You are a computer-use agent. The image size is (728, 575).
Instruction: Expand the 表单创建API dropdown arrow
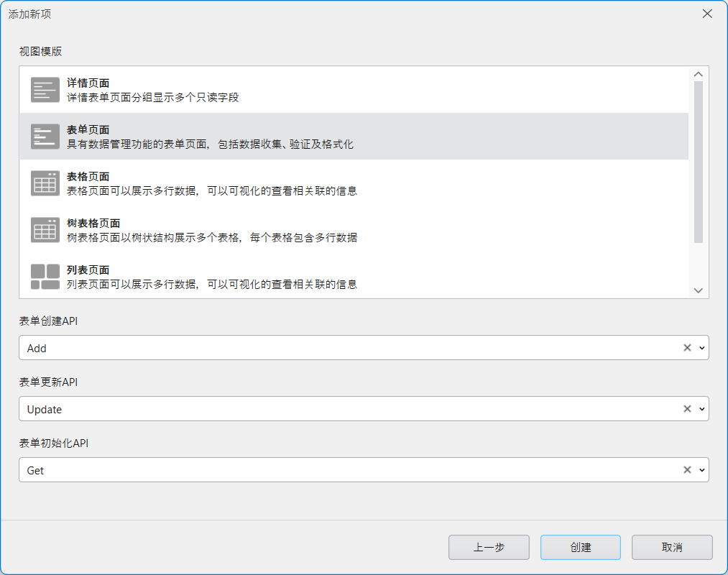coord(701,348)
